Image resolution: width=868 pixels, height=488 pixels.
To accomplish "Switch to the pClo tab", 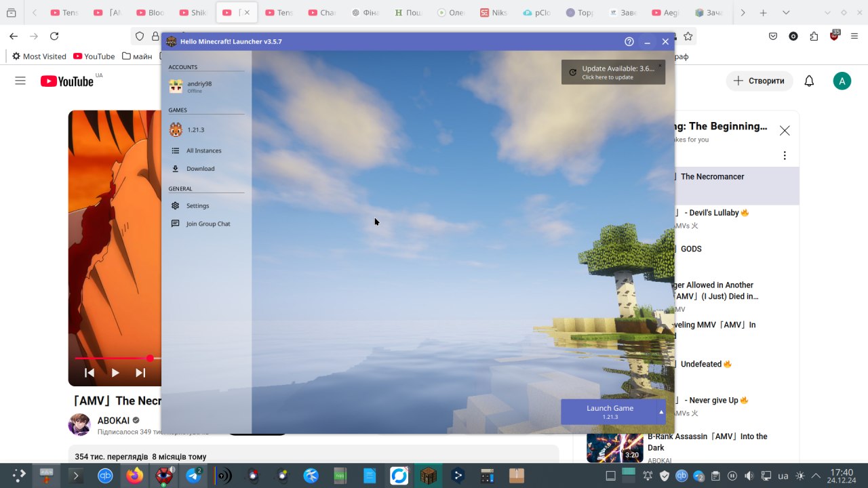I will [536, 13].
